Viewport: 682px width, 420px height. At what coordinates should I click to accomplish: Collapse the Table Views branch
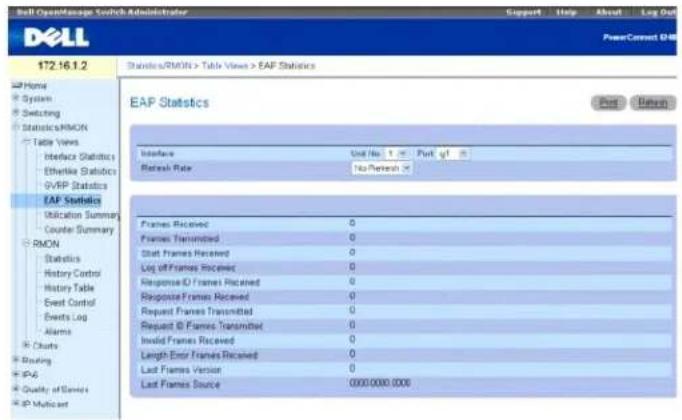[x=27, y=142]
